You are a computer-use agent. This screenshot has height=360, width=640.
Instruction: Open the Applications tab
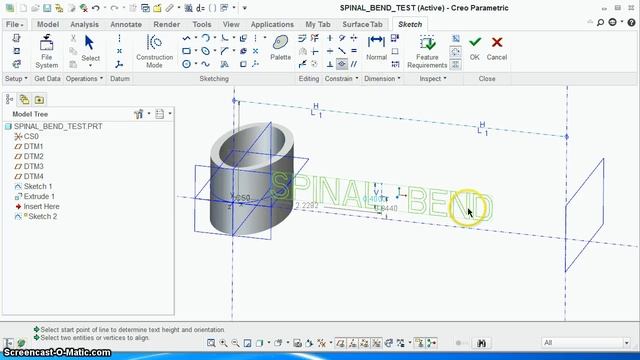[272, 24]
